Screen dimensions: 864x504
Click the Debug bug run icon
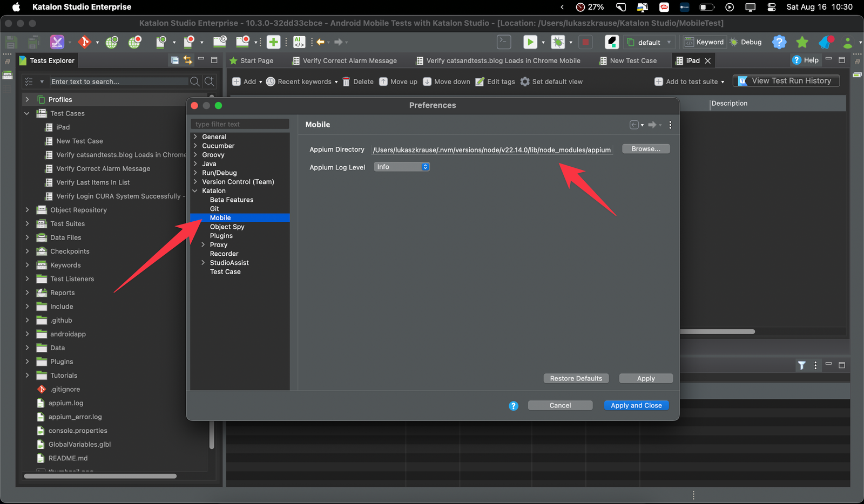(x=558, y=42)
